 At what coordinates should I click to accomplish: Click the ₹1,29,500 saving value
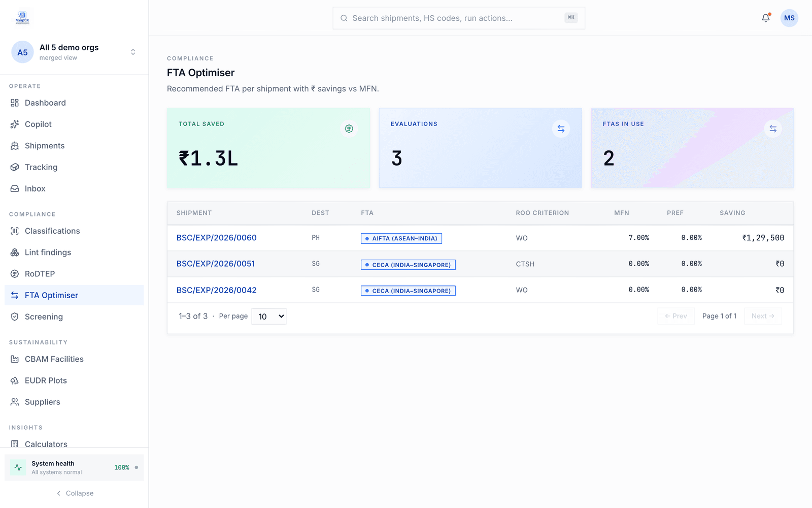[763, 238]
